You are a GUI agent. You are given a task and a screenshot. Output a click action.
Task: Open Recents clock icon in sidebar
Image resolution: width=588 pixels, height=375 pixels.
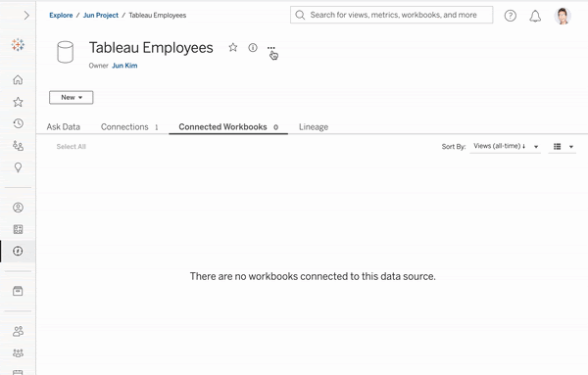(x=18, y=123)
